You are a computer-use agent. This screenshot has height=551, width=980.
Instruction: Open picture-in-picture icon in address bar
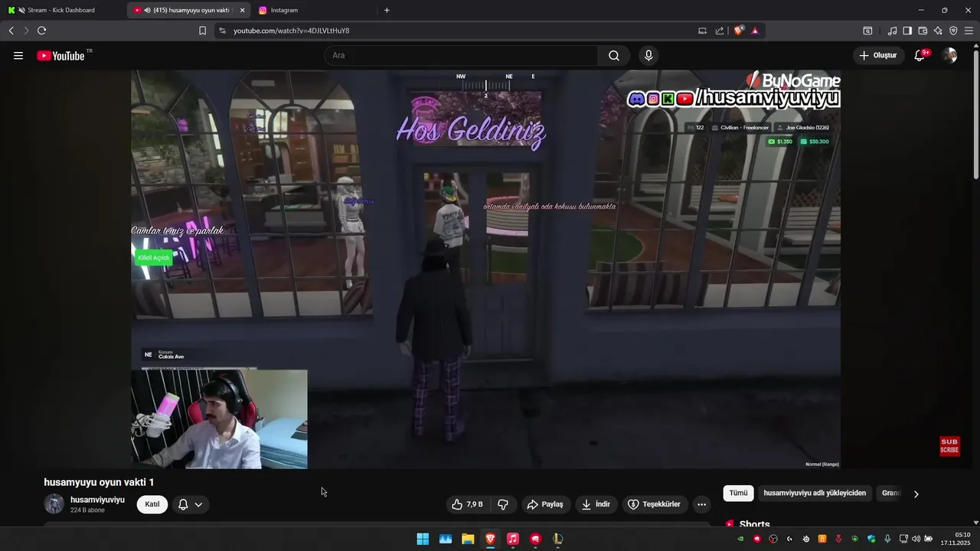[x=702, y=31]
